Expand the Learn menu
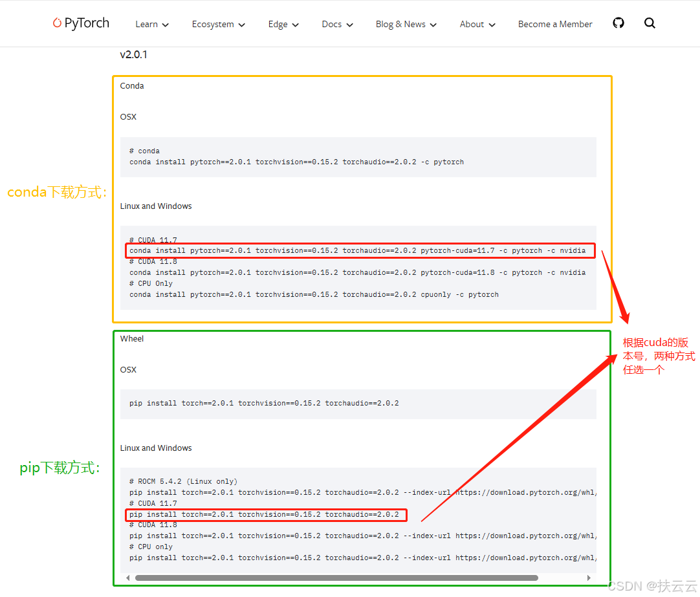 click(x=152, y=24)
